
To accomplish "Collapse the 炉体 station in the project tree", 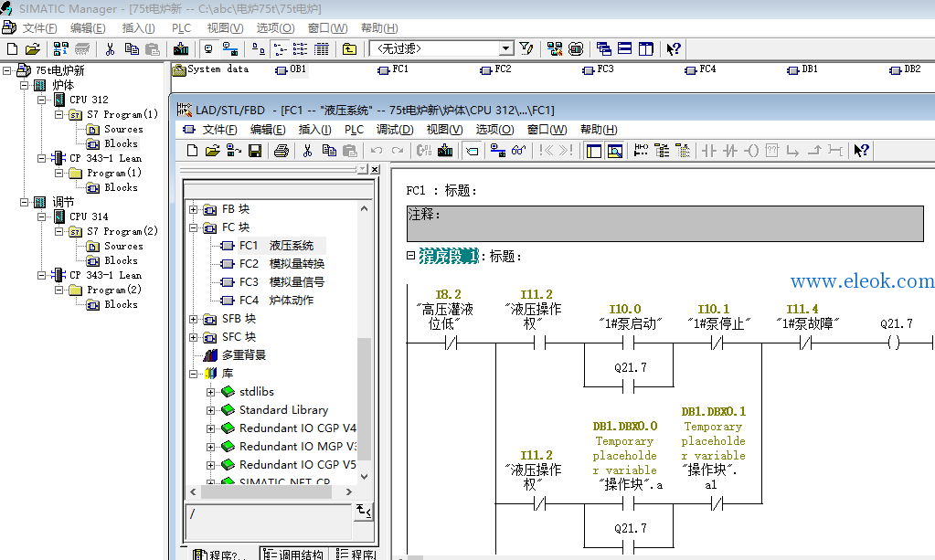I will point(25,85).
